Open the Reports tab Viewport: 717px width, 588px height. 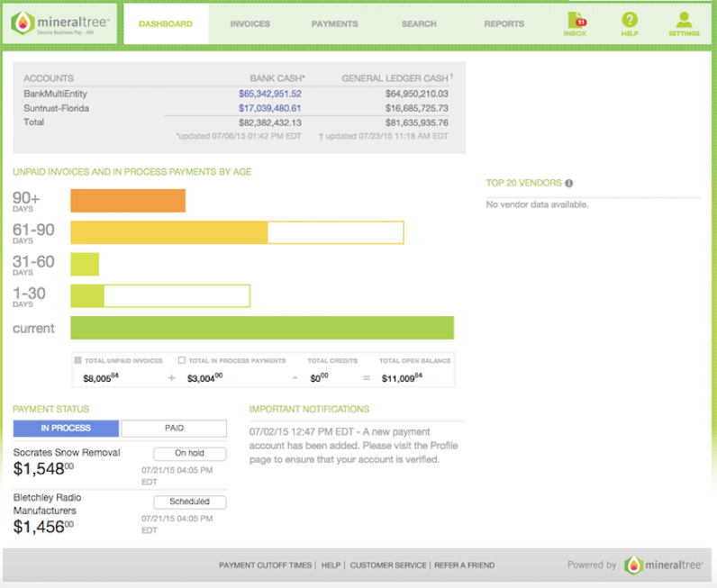coord(504,23)
